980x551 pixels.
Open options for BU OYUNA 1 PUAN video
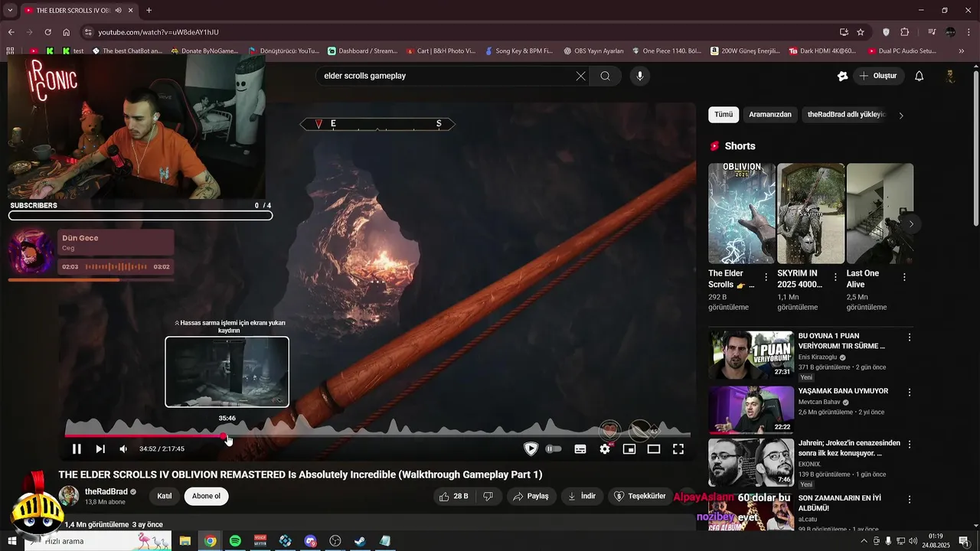point(910,337)
